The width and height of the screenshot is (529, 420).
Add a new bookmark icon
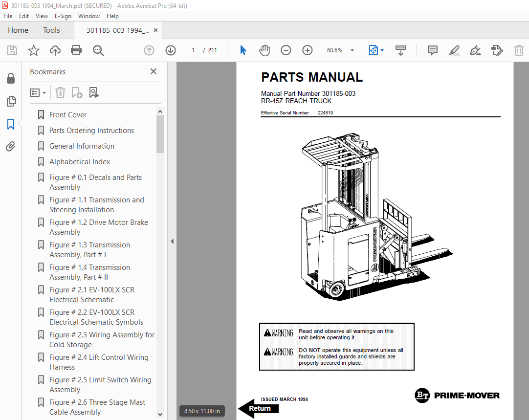77,92
